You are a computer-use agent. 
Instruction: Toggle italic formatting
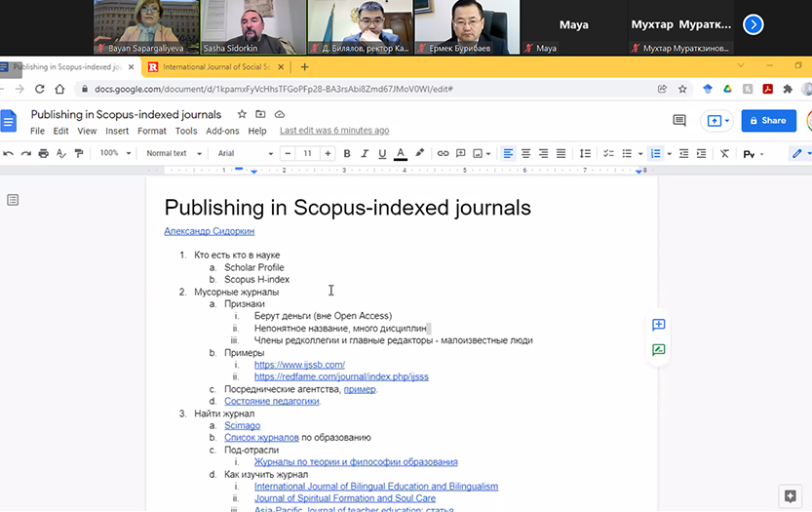point(364,153)
